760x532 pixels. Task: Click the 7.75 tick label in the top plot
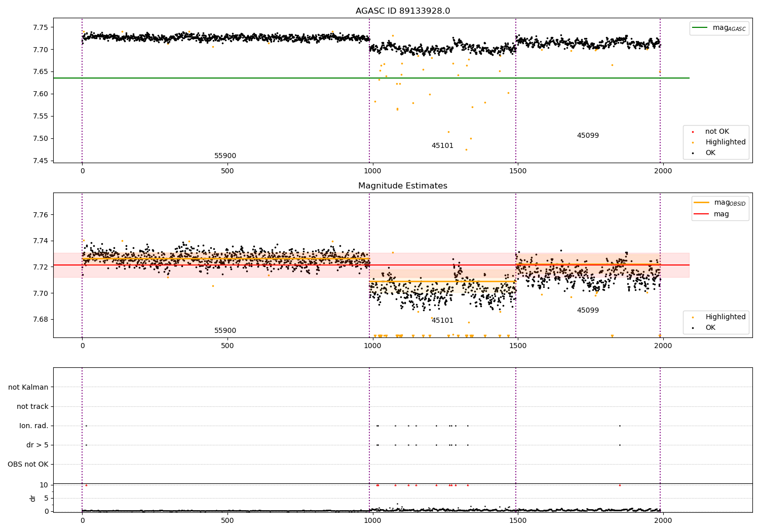[40, 27]
